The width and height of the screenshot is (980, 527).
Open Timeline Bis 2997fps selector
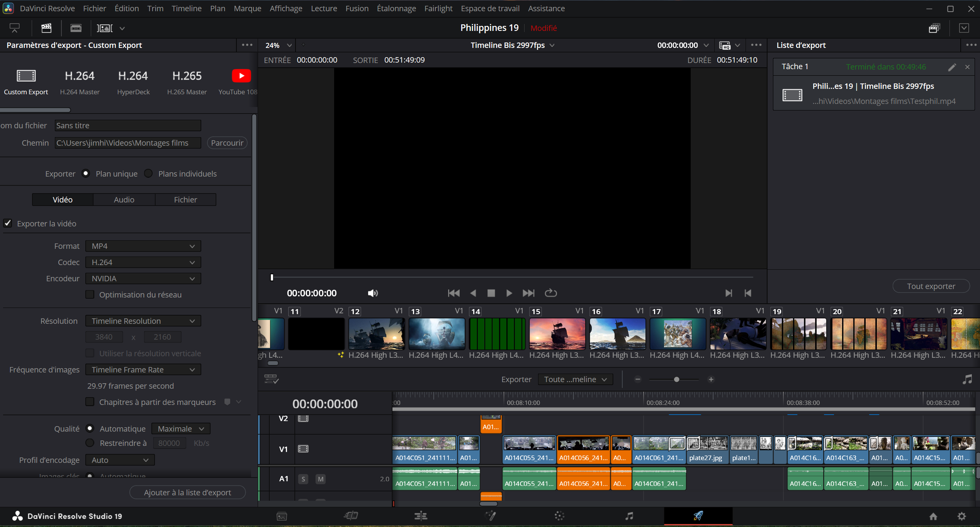512,45
